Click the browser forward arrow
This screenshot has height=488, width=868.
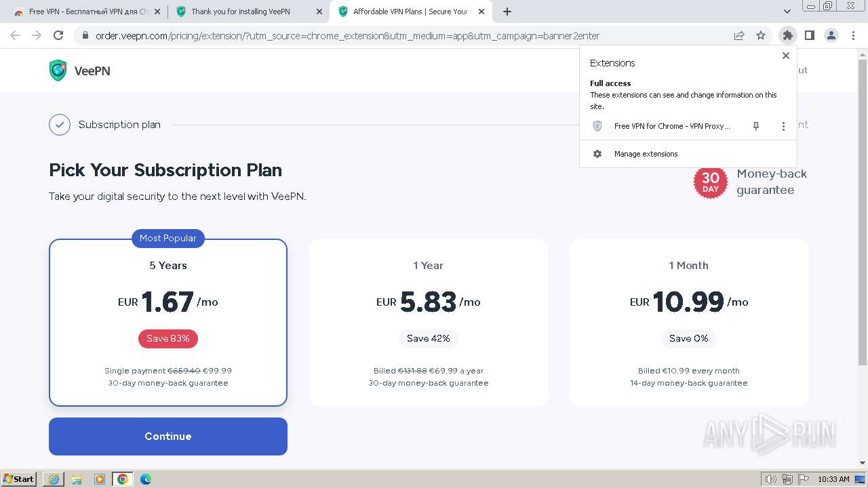[x=37, y=35]
